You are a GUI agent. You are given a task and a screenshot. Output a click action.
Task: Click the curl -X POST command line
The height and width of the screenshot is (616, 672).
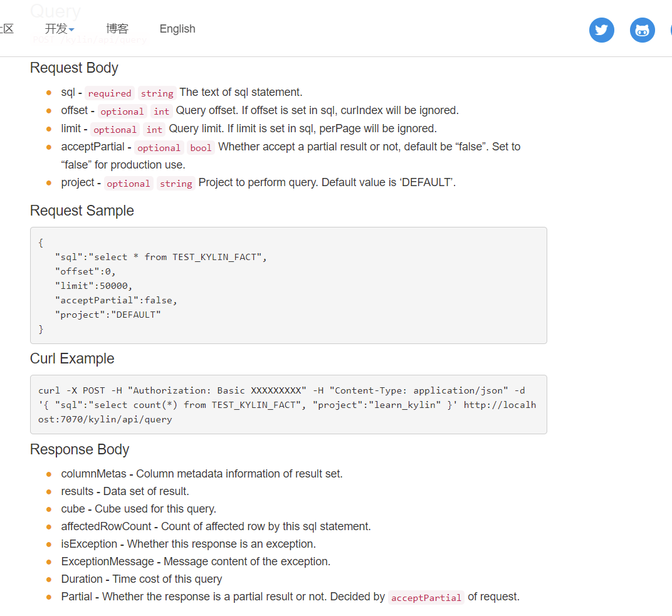[x=281, y=390]
